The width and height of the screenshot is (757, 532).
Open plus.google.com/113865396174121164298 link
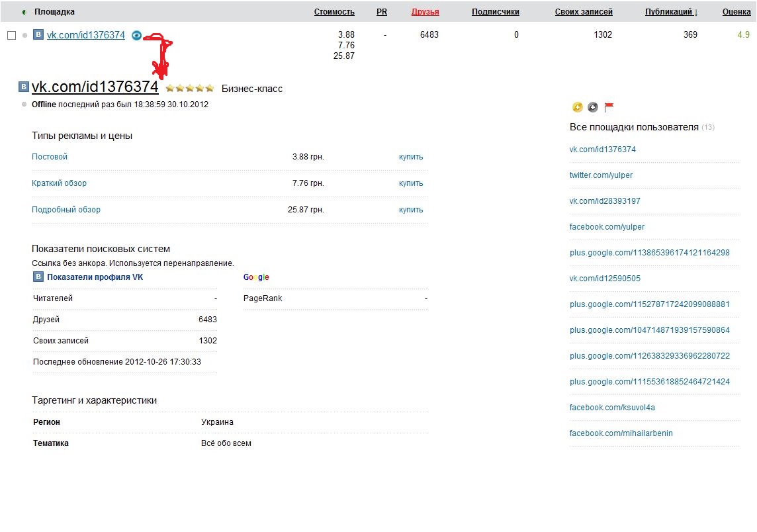click(x=649, y=253)
